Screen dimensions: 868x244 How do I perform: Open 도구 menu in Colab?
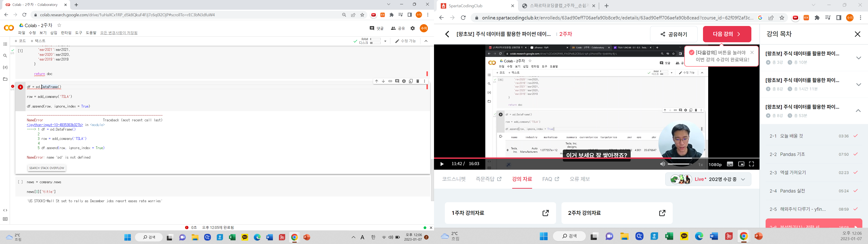(78, 33)
